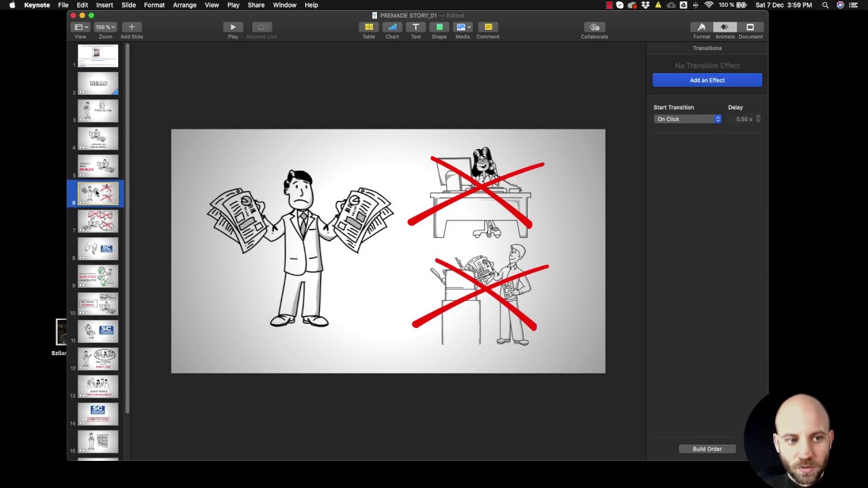Click the yellow warning triangle menu icon
This screenshot has height=488, width=868.
coord(658,5)
